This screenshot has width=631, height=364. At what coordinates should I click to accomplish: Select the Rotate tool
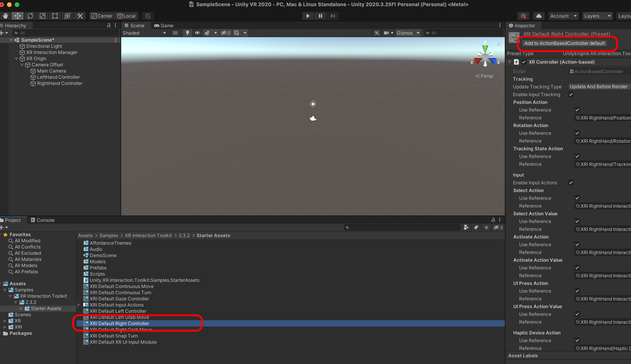pyautogui.click(x=30, y=16)
